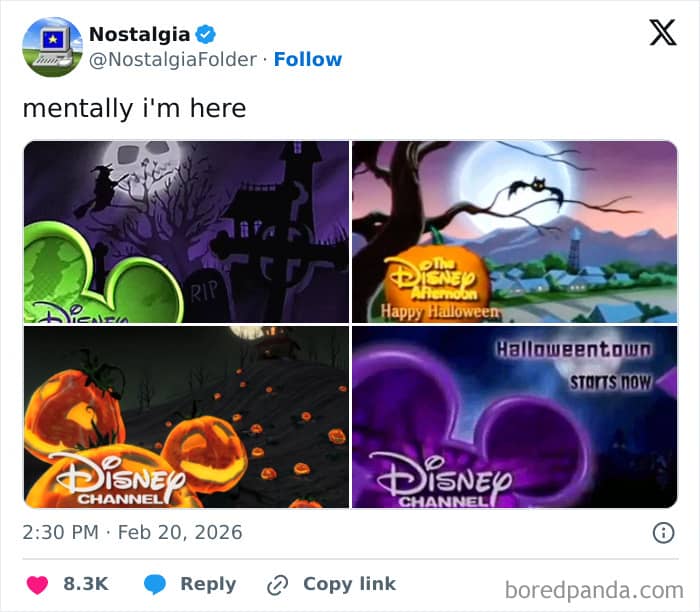Click the Reply button text
This screenshot has width=700, height=612.
point(208,584)
